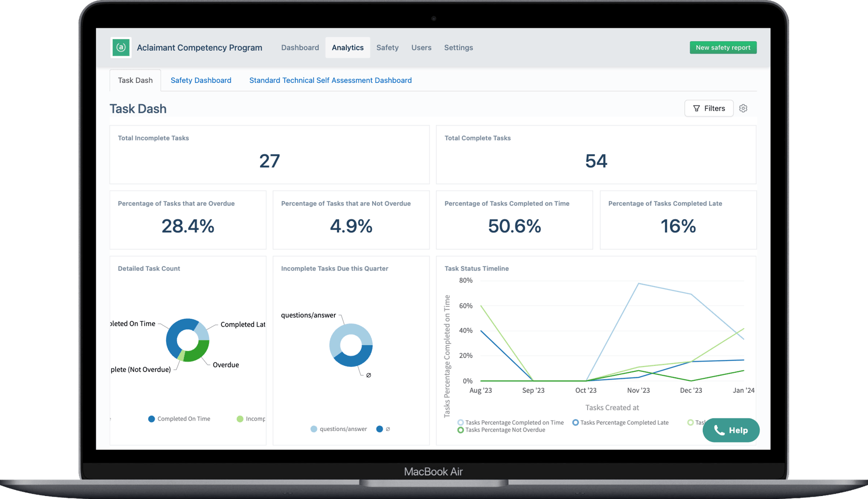Open the Users section
The width and height of the screenshot is (868, 499).
coord(421,47)
